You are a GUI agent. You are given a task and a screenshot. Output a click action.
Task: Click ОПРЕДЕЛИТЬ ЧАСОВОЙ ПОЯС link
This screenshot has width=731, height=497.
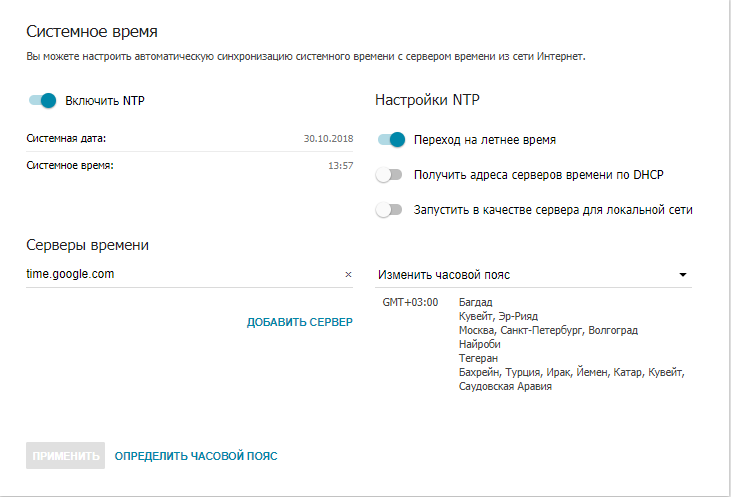point(196,456)
